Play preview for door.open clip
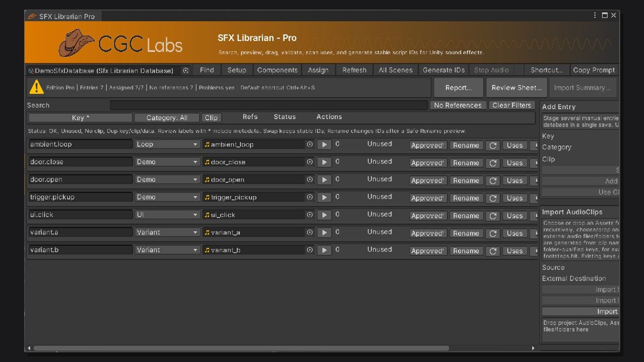The height and width of the screenshot is (362, 644). tap(324, 180)
